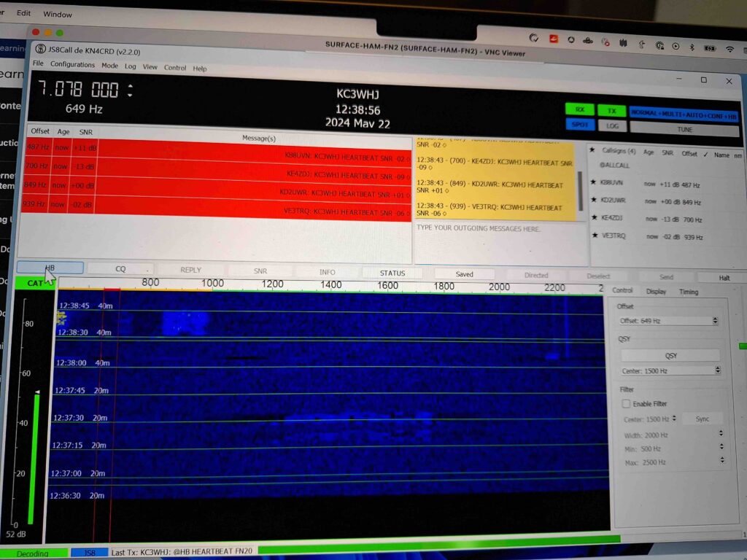Click the STATUS button
The width and height of the screenshot is (747, 560).
click(392, 273)
